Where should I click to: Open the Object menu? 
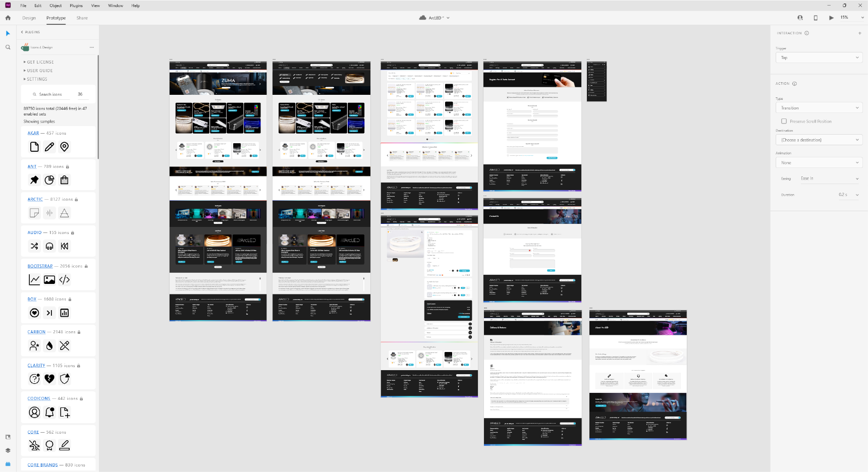click(x=56, y=6)
